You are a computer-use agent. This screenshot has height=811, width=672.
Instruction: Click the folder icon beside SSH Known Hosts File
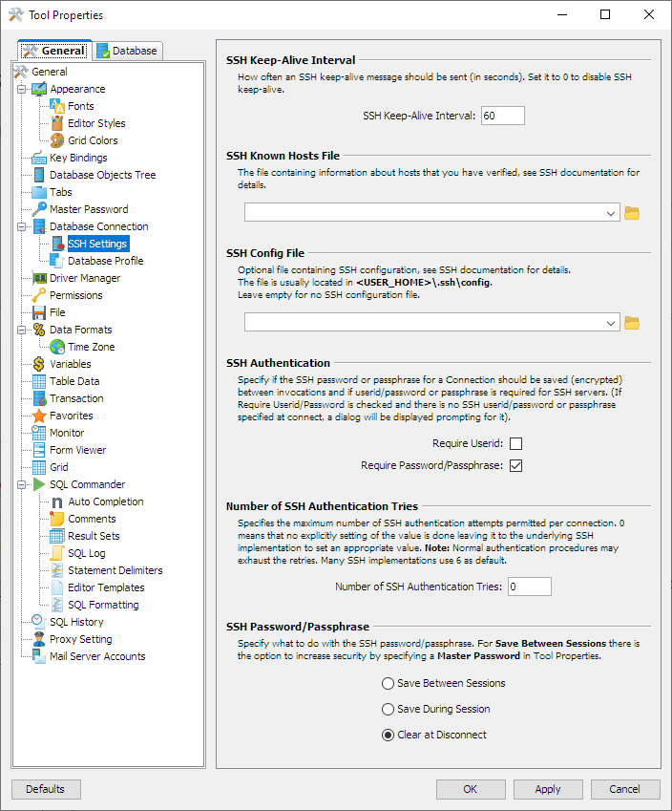631,213
